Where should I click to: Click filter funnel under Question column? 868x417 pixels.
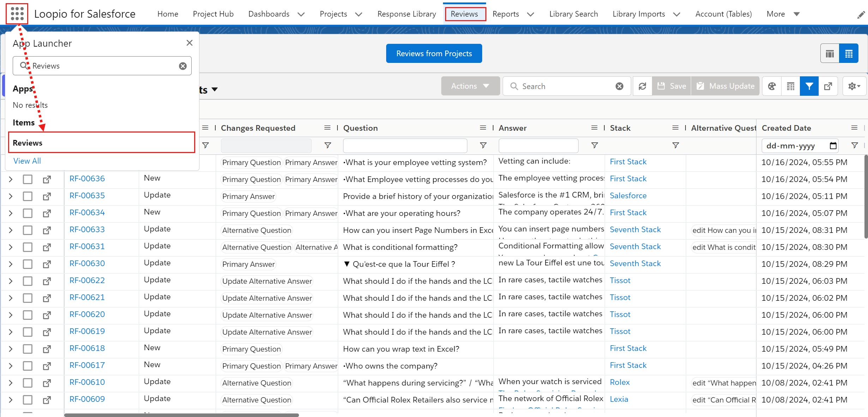(x=483, y=145)
